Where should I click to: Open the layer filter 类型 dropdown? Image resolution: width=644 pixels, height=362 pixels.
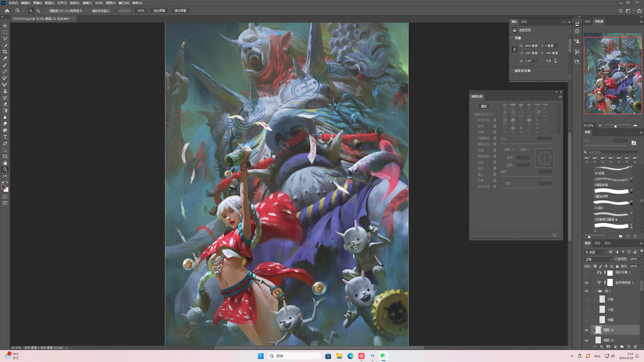595,252
